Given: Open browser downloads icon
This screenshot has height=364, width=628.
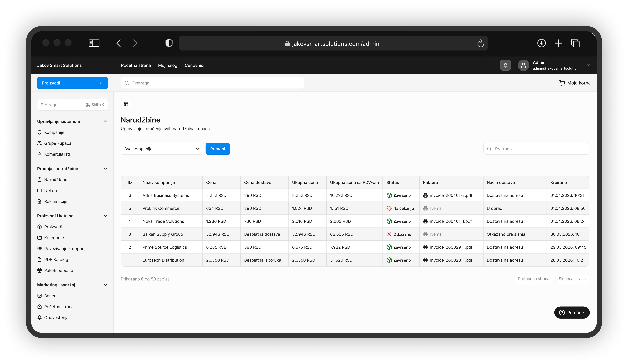Looking at the screenshot, I should tap(541, 43).
